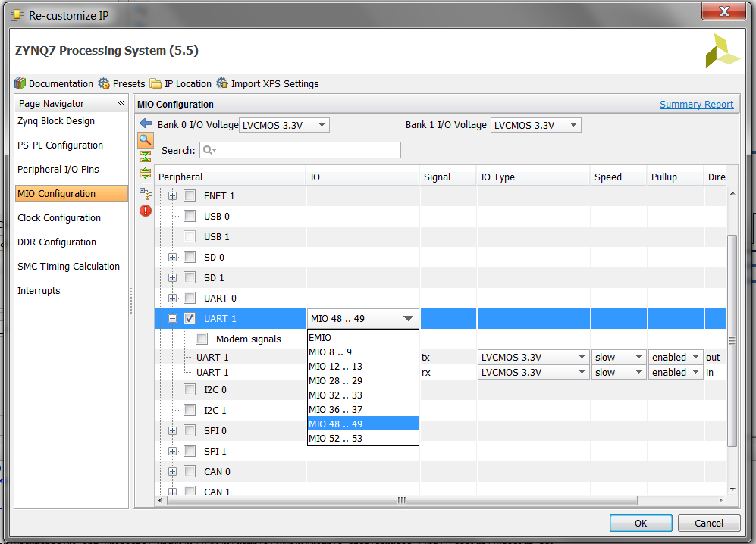Viewport: 756px width, 544px height.
Task: Choose MIO 52 .. 53 option
Action: 362,438
